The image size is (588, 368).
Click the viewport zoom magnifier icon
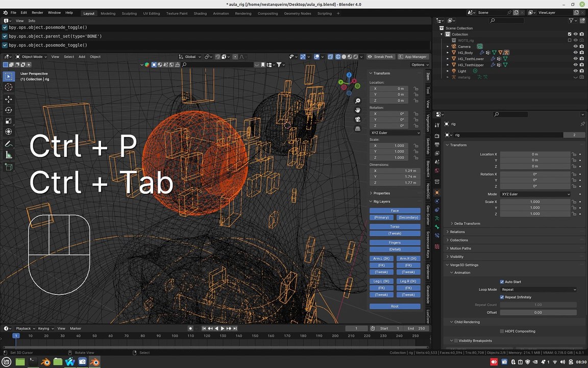point(358,101)
